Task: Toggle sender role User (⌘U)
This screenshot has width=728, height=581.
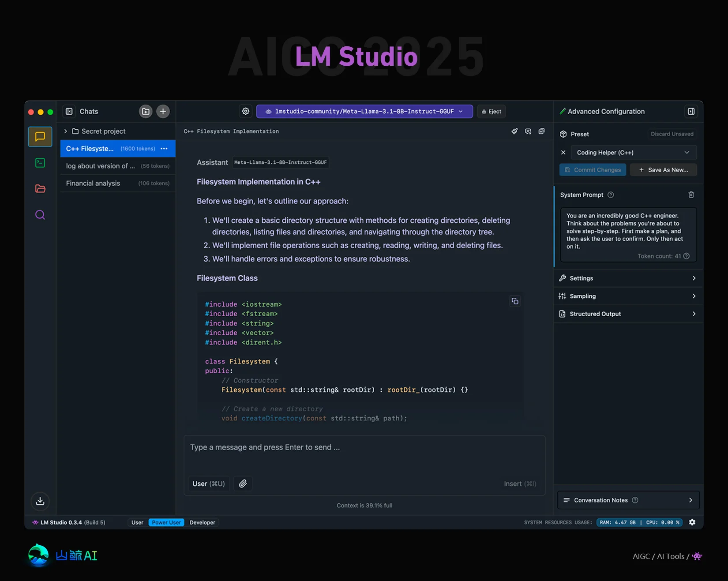Action: tap(209, 484)
